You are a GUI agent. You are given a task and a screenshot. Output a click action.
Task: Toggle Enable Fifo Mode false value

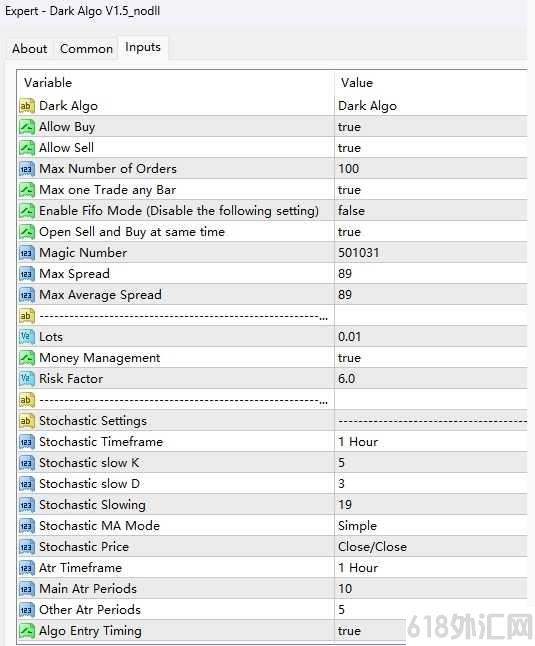click(431, 211)
